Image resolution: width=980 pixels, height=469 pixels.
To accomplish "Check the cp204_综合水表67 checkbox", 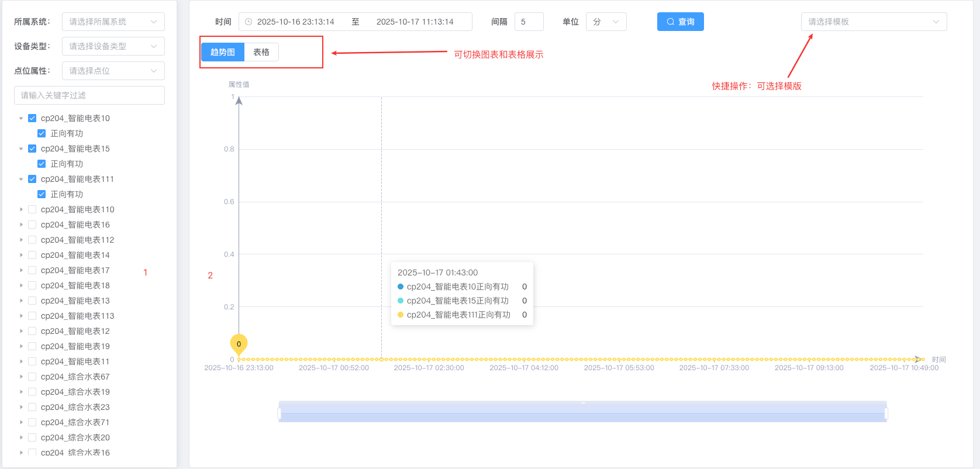I will click(32, 377).
